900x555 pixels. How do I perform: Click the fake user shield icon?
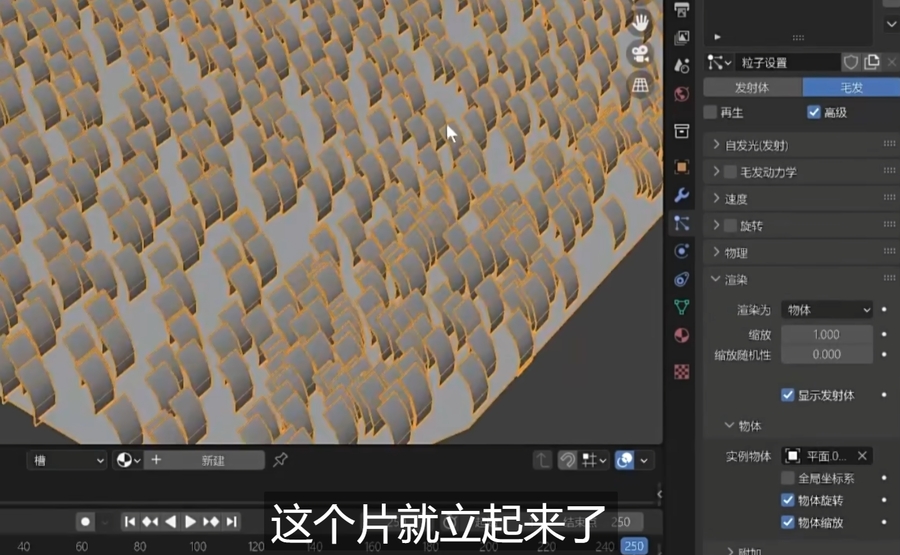(x=851, y=62)
